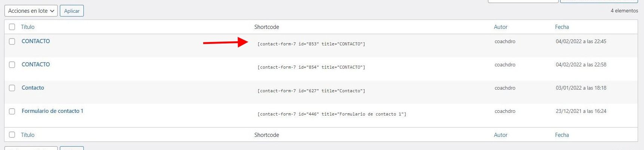Tick checkbox for CONTACTO form id 853
Image resolution: width=644 pixels, height=150 pixels.
pos(12,41)
